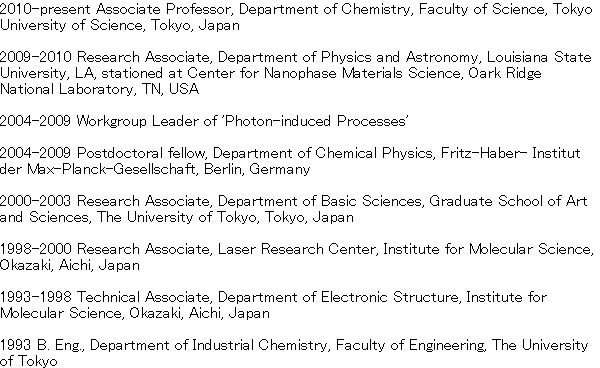Click 'Max-Planck-Gesellschaft, Berlin, Germany' line
600x368 pixels.
coord(168,169)
